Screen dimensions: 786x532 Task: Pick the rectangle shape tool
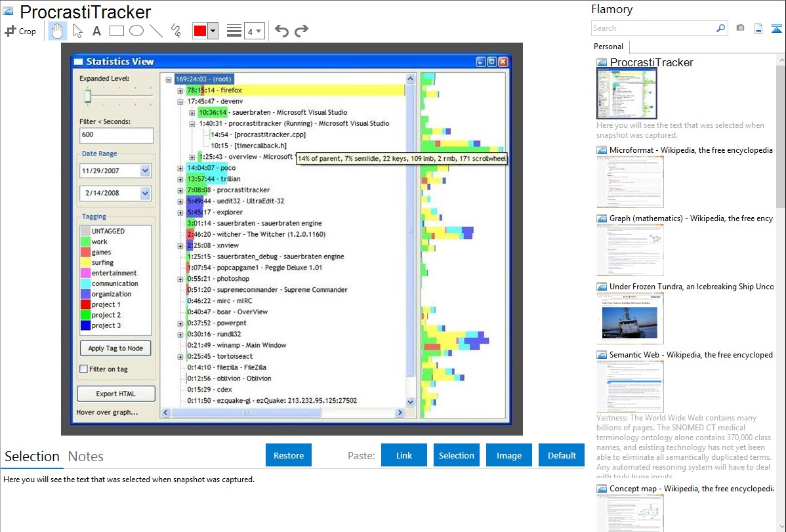[x=116, y=31]
